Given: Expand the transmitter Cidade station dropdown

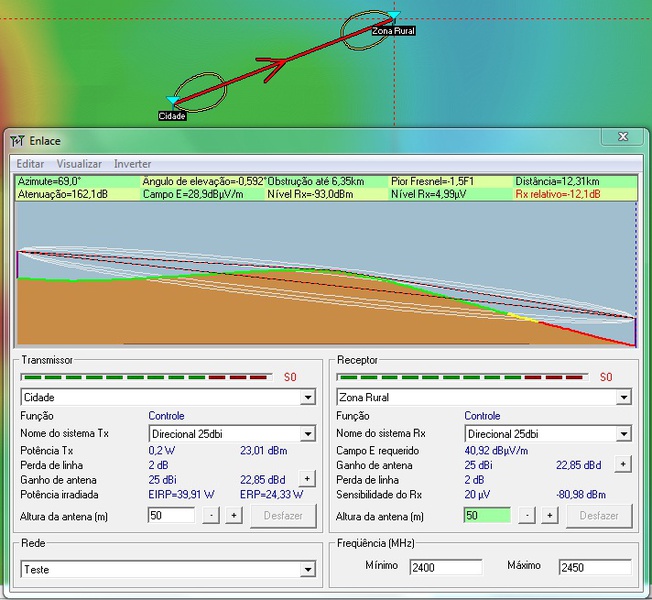Looking at the screenshot, I should [308, 397].
